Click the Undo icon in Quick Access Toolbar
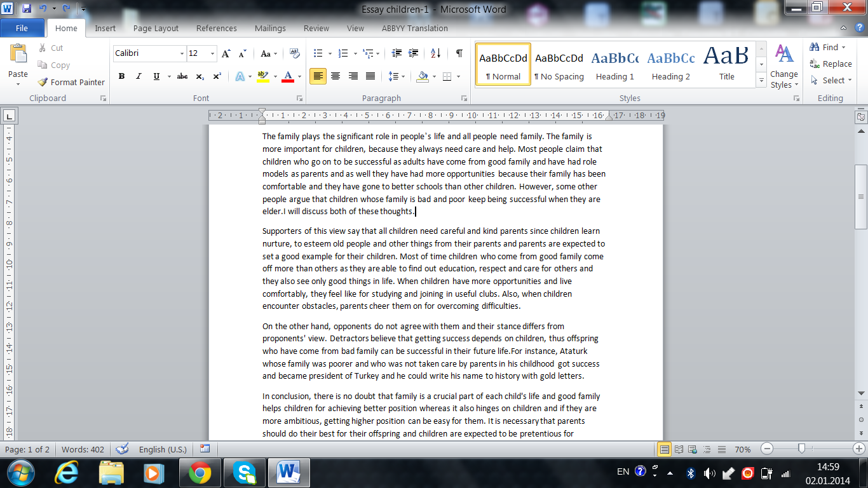The width and height of the screenshot is (868, 488). pyautogui.click(x=43, y=9)
